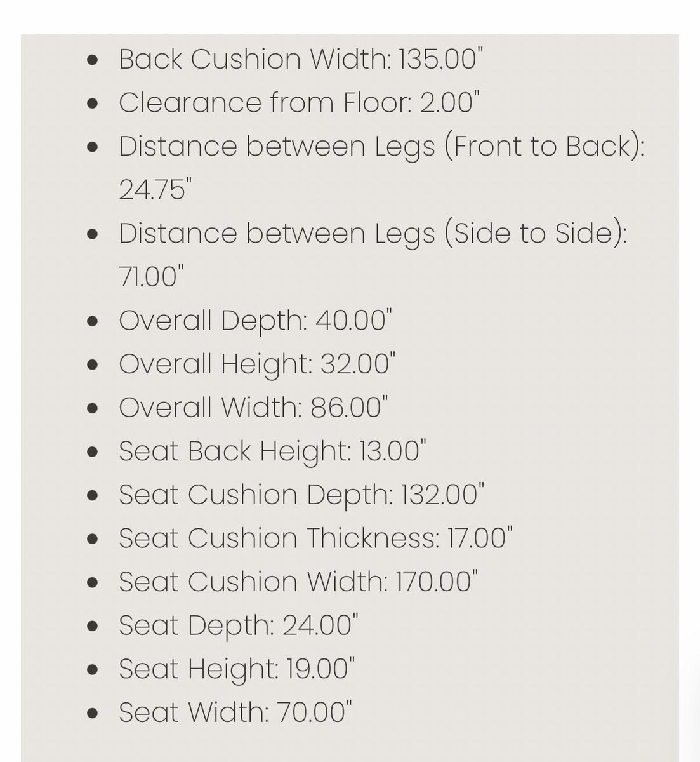Click the Distance between Legs (Front to Back) label
Viewport: 700px width, 762px height.
381,147
